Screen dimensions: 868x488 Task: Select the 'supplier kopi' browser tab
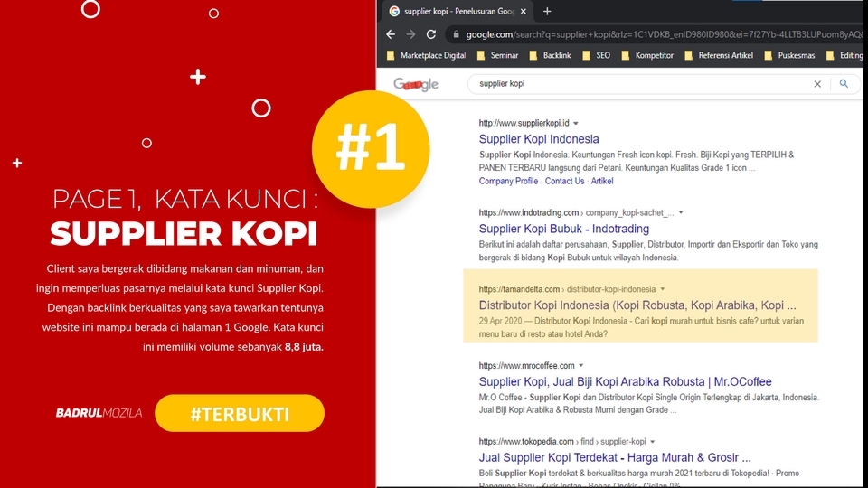click(457, 11)
